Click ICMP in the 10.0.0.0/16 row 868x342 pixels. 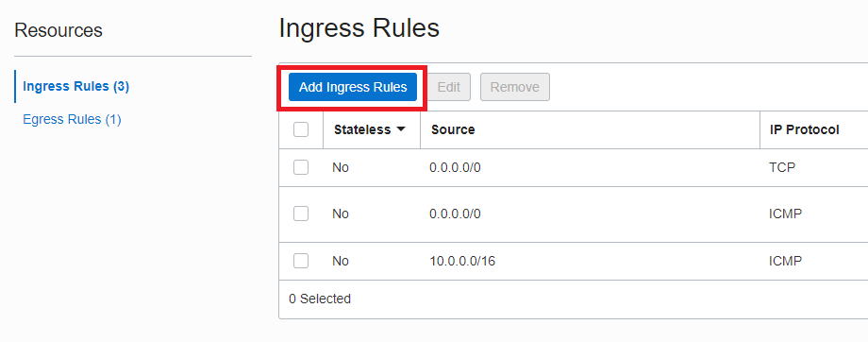pos(785,261)
